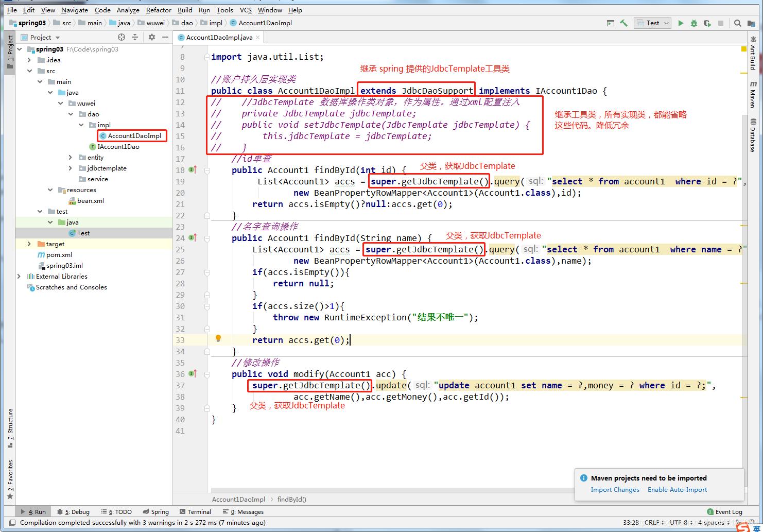Run with coverage icon in toolbar

[707, 23]
